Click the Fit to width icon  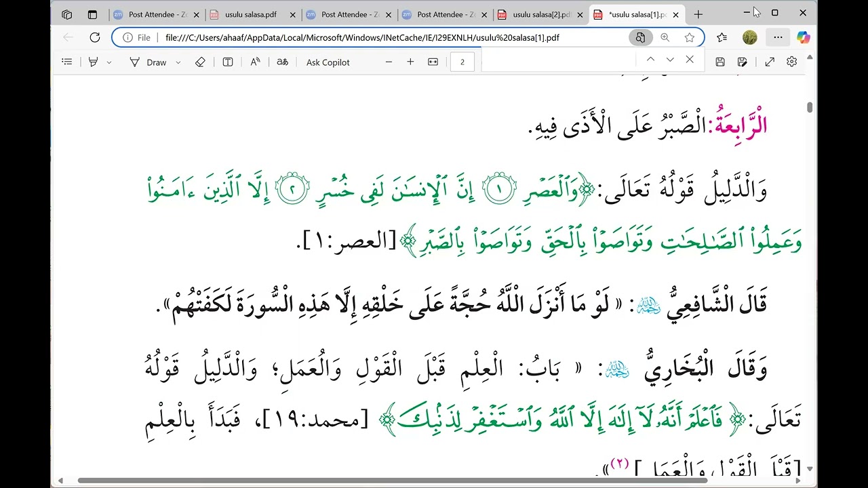pyautogui.click(x=433, y=62)
